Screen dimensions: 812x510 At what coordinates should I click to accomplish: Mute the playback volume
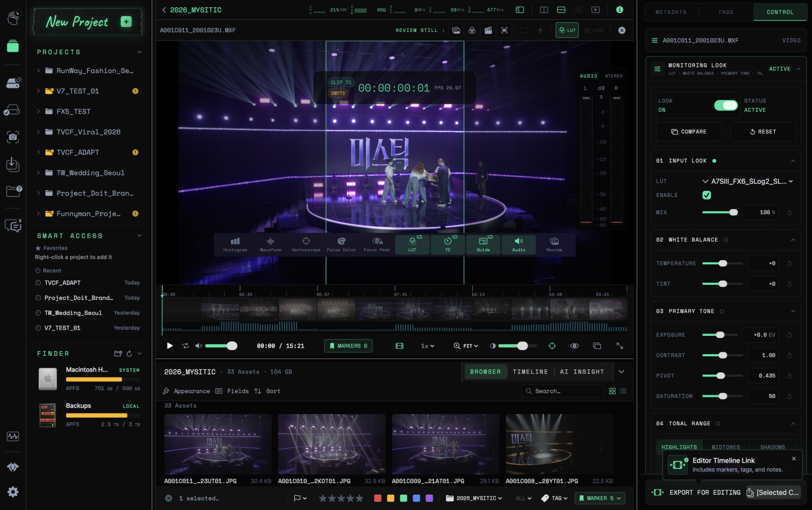pos(198,346)
